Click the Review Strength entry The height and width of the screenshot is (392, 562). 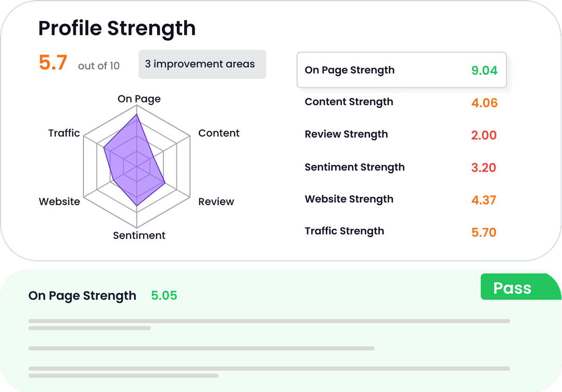pos(346,134)
